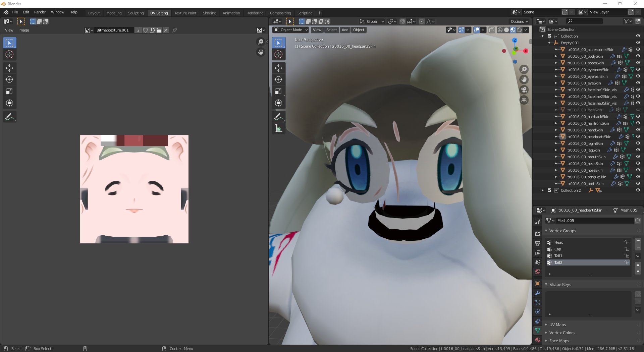Click the Mesh.005 name field

click(595, 221)
